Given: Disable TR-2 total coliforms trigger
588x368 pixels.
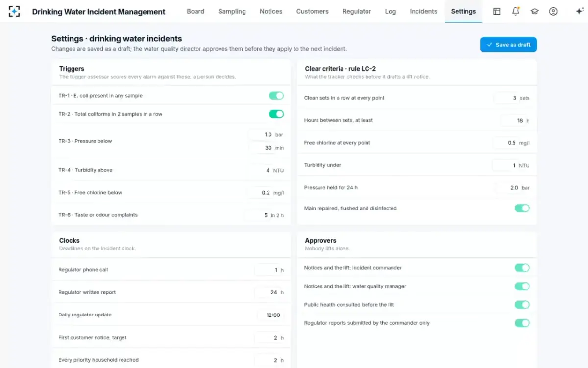Looking at the screenshot, I should [276, 114].
